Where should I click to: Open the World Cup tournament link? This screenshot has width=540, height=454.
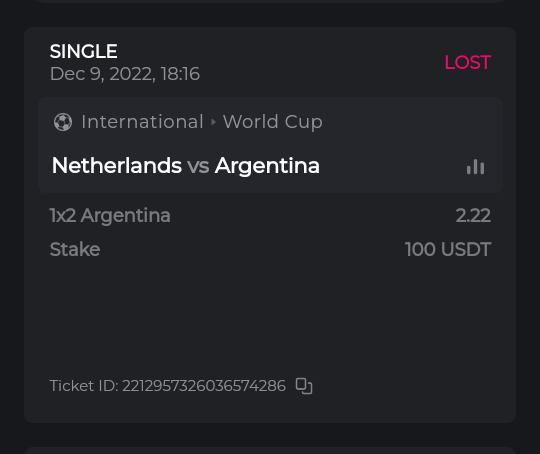[273, 122]
